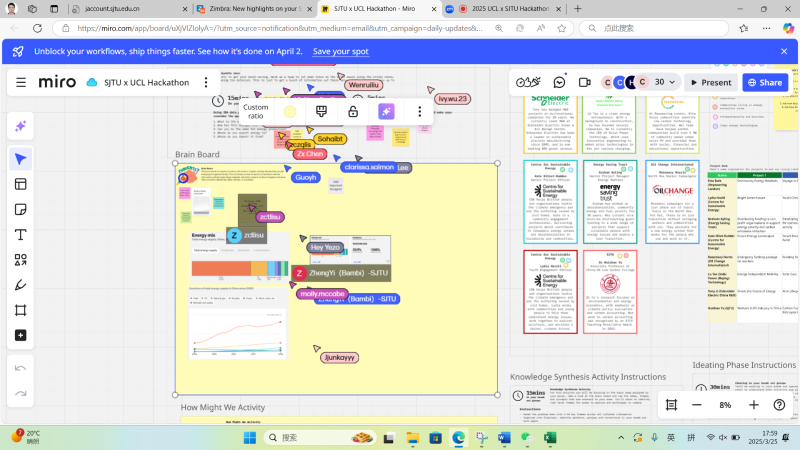The image size is (800, 450).
Task: Click the taskbar search box
Action: click(319, 438)
